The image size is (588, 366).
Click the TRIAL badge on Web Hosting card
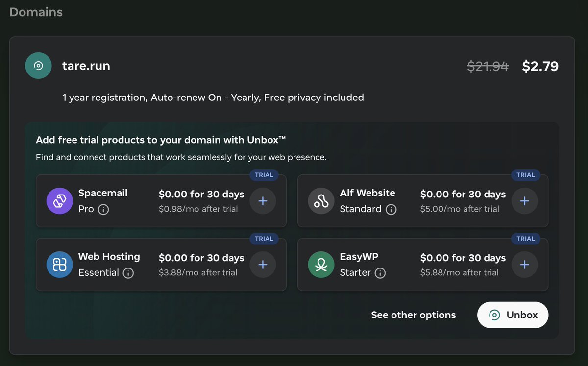click(x=264, y=239)
